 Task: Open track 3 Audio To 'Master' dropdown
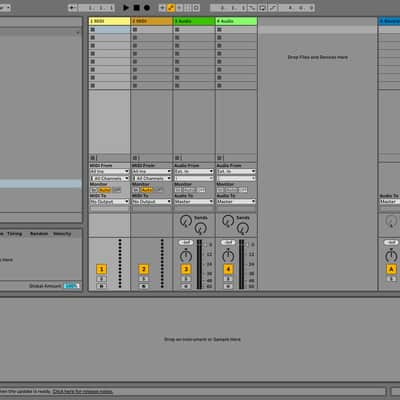click(x=194, y=202)
